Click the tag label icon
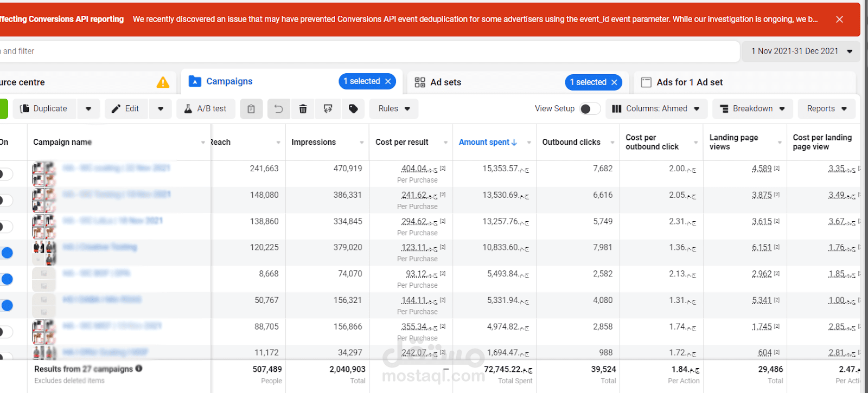The image size is (868, 393). 353,109
